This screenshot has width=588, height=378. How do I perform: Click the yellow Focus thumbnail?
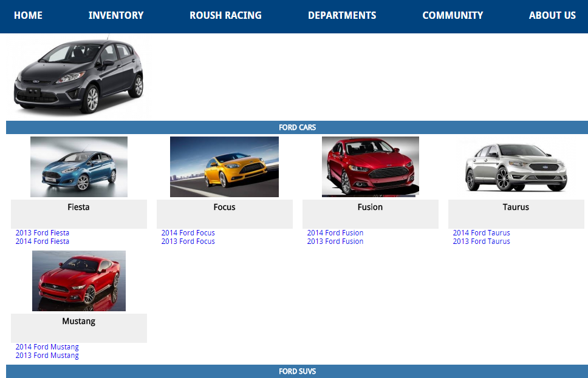coord(224,167)
